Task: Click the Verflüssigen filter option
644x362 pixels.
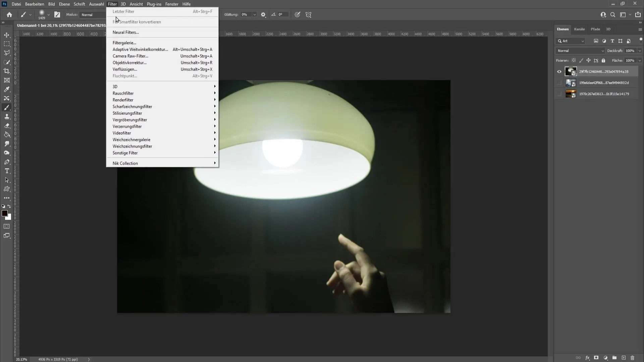Action: [125, 69]
